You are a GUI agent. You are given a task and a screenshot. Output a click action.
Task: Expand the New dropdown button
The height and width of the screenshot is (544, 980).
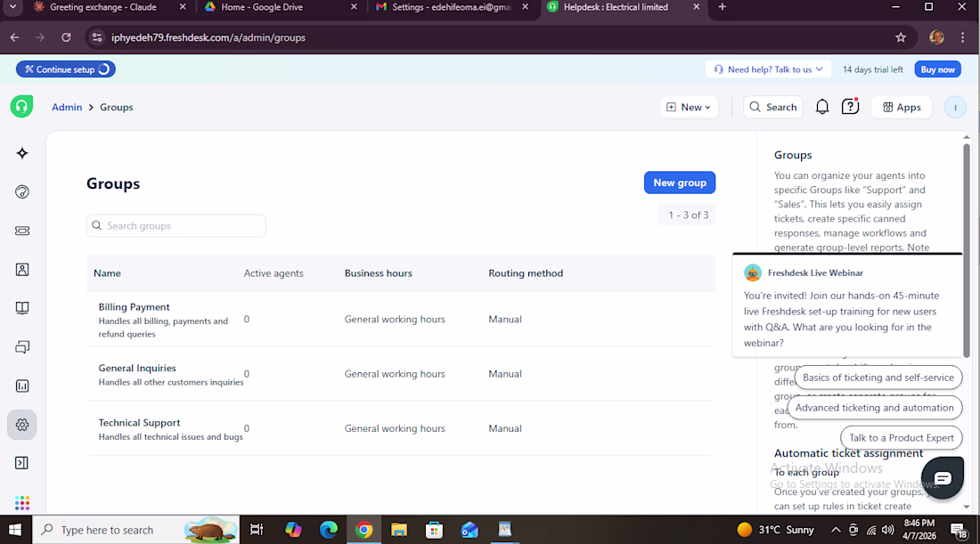(x=689, y=108)
